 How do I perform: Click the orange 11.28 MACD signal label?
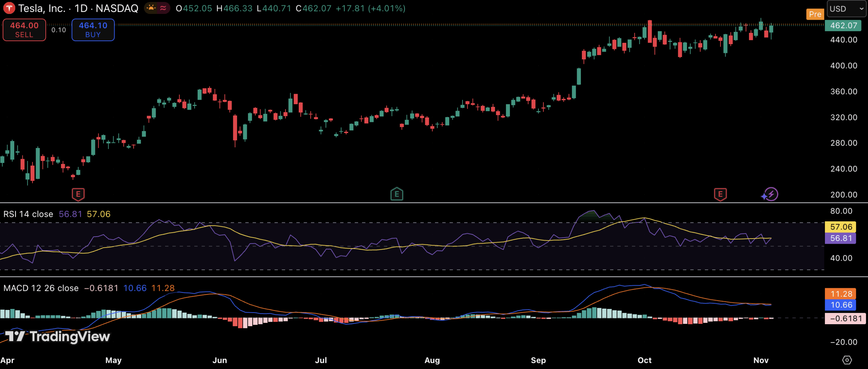[x=841, y=294]
